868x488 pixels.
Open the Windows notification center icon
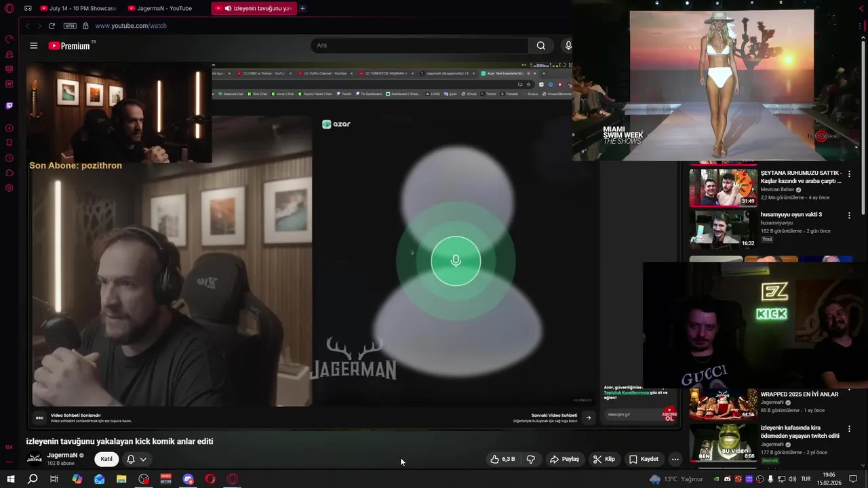tap(853, 479)
